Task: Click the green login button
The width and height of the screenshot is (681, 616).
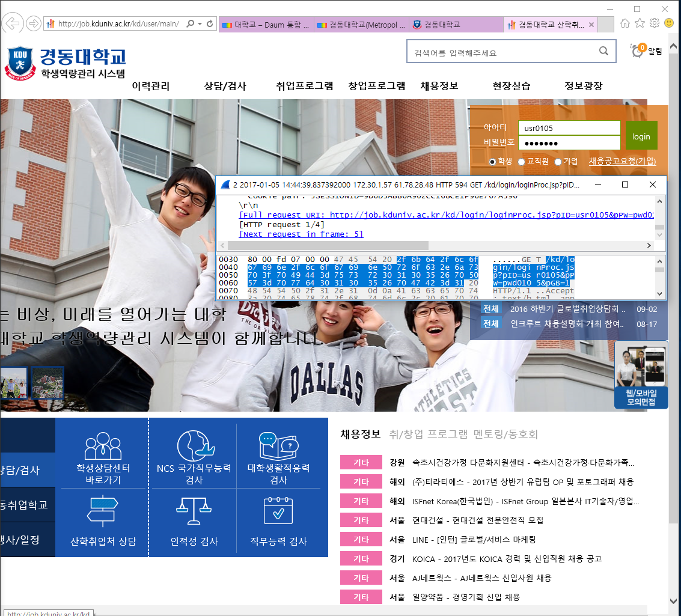Action: click(x=641, y=136)
